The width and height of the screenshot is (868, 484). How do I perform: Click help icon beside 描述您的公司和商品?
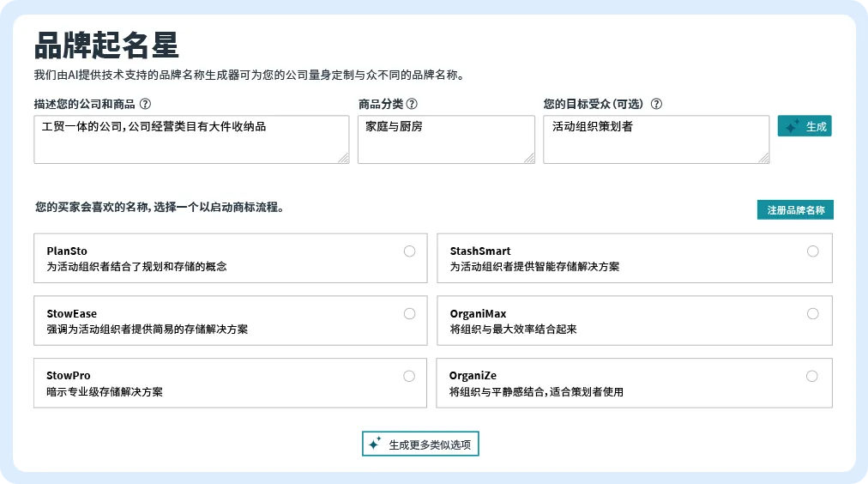click(145, 104)
